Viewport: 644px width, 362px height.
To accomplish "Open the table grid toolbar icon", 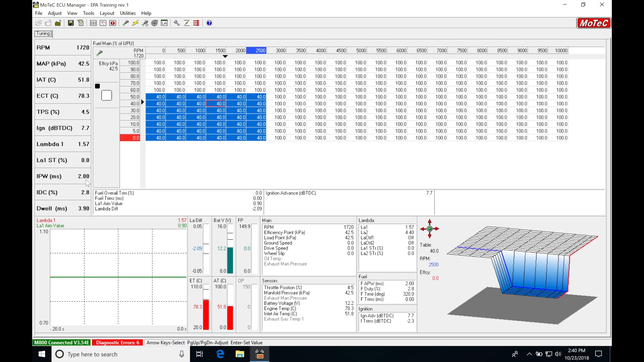I will (93, 23).
